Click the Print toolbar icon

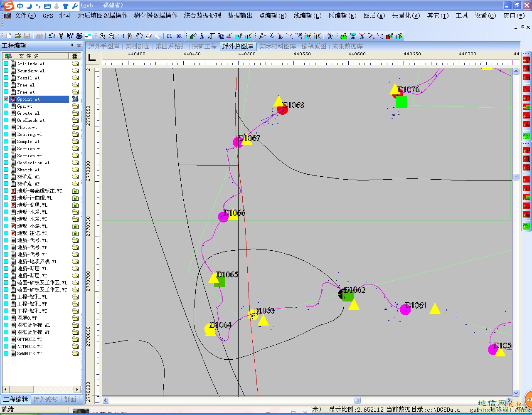pyautogui.click(x=39, y=36)
